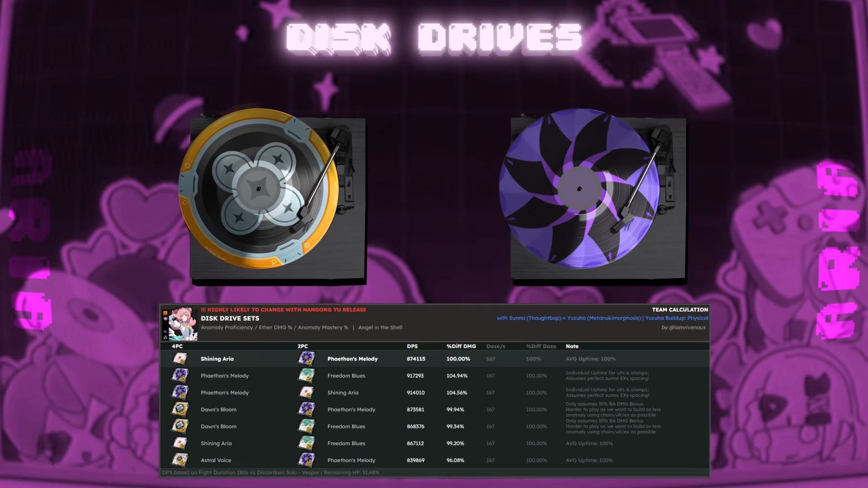The width and height of the screenshot is (868, 488).
Task: Click the pink-haired character portrait thumbnail
Action: (x=183, y=324)
